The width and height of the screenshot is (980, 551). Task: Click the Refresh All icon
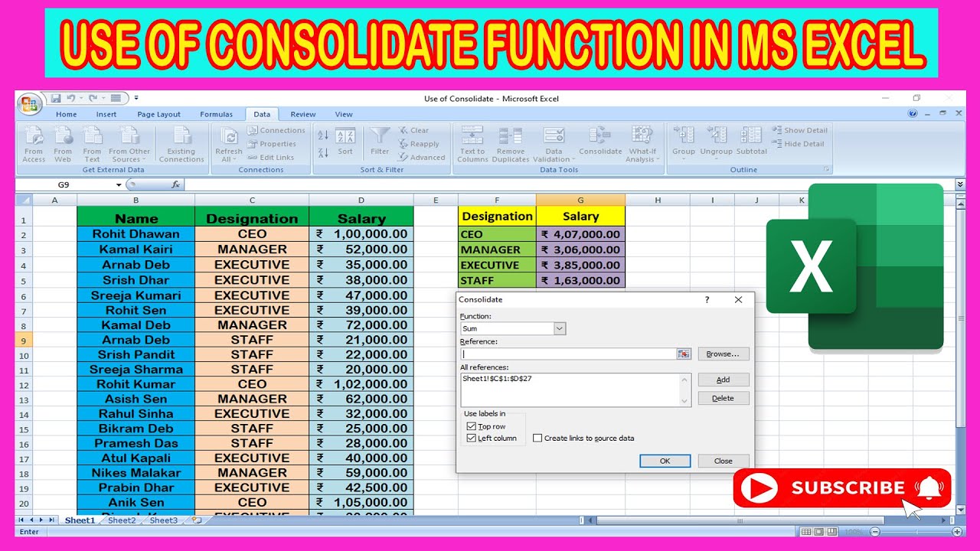click(x=229, y=136)
